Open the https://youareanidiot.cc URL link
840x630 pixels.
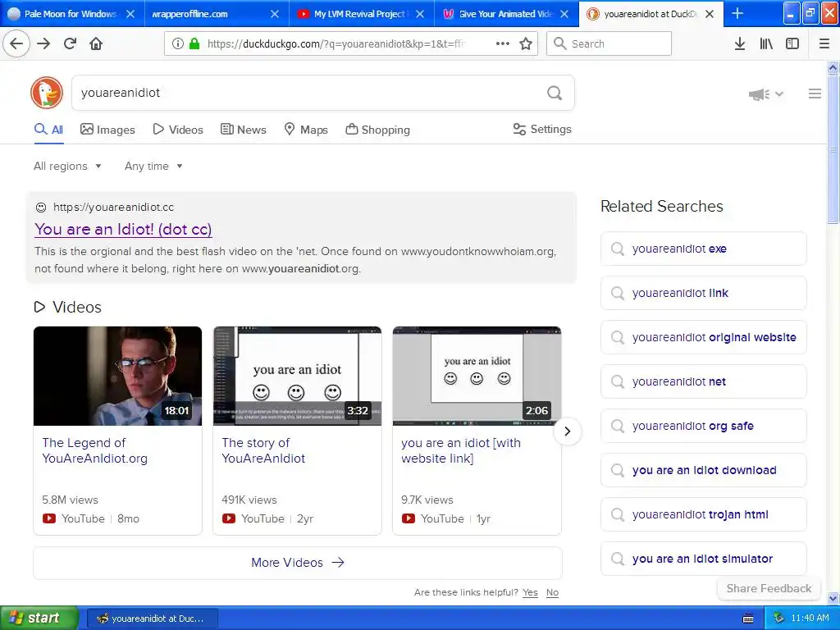tap(113, 208)
